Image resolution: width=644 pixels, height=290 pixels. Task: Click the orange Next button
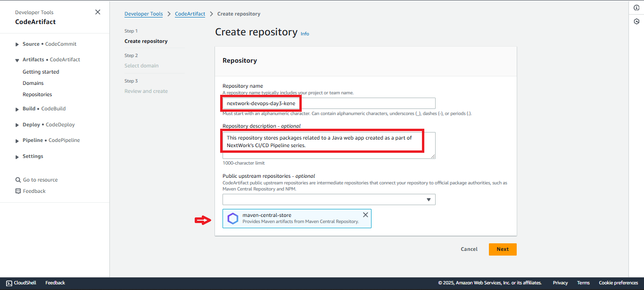pos(503,249)
